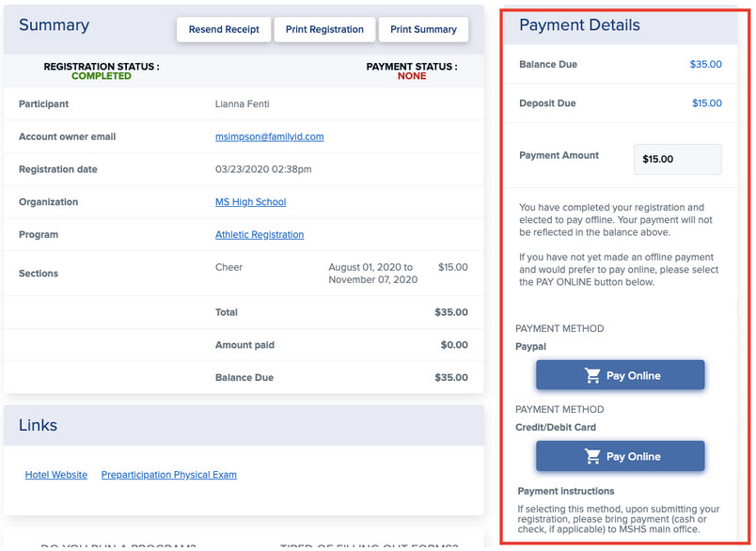Click the NONE payment status text
This screenshot has height=551, width=756.
click(x=412, y=76)
